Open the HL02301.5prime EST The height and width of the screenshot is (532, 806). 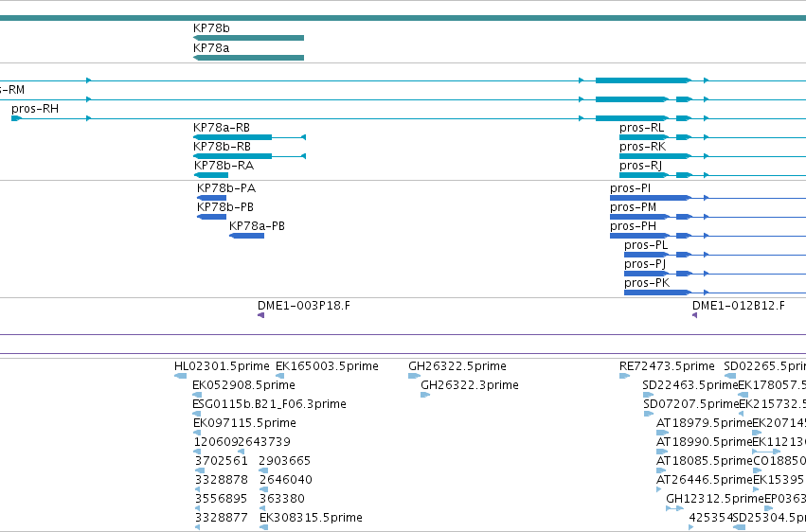click(x=180, y=376)
